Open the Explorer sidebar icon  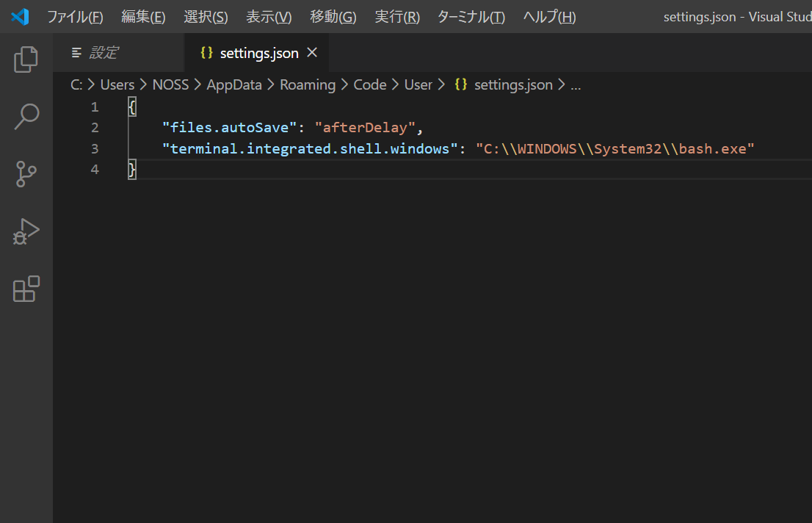[26, 59]
